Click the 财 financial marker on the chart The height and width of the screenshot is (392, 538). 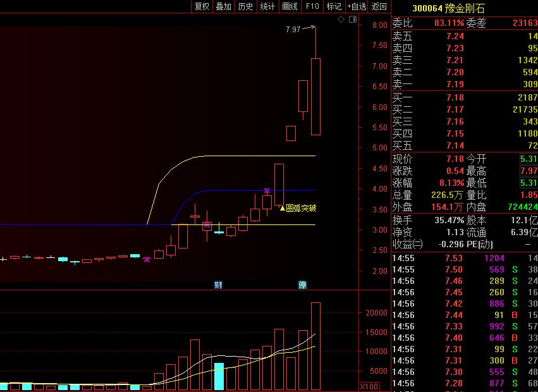[x=218, y=285]
